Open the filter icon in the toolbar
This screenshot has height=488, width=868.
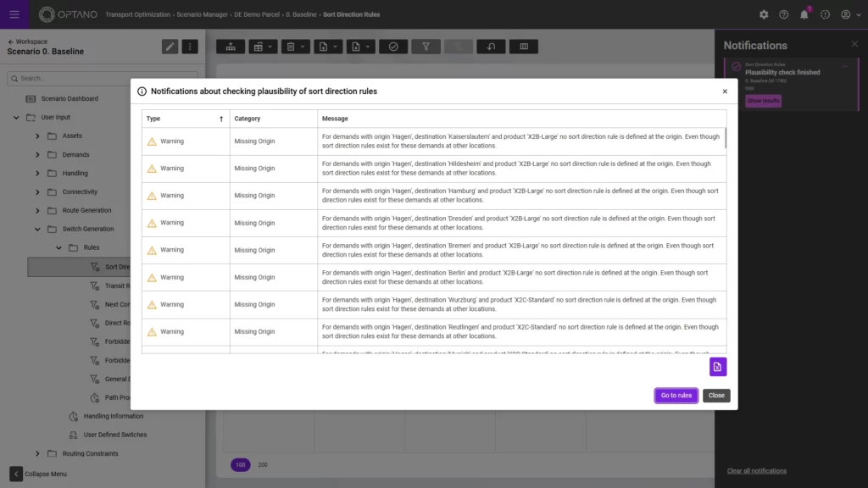pos(426,47)
